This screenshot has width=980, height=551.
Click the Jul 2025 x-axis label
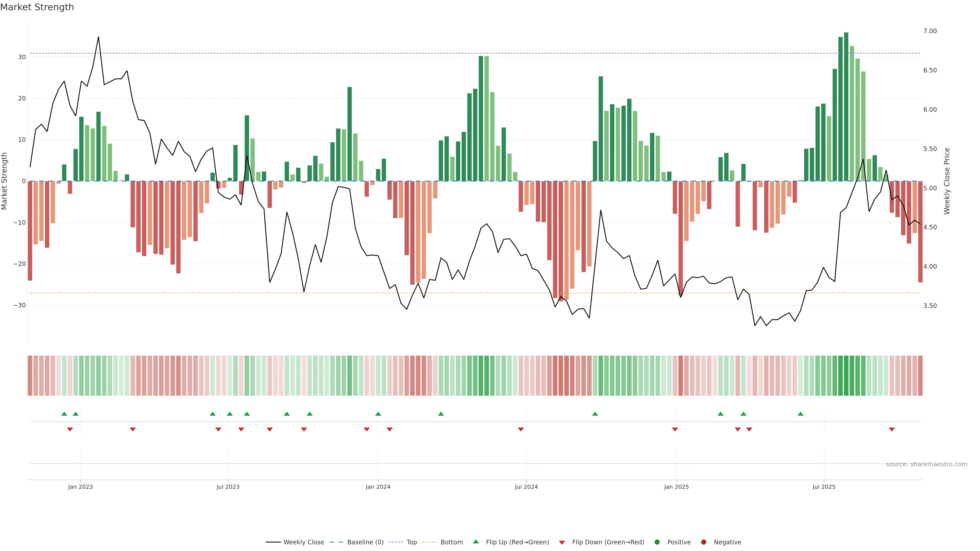[824, 487]
